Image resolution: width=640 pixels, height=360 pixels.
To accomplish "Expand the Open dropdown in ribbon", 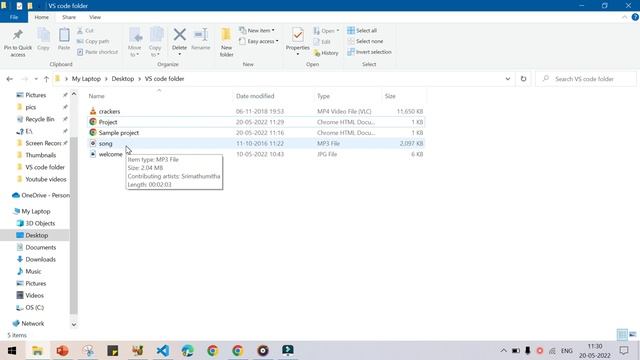I will 326,31.
